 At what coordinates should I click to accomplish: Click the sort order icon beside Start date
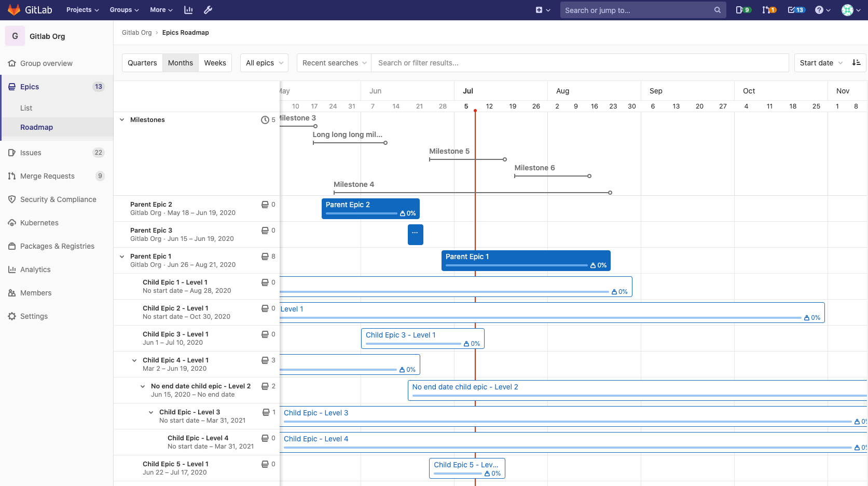point(856,62)
